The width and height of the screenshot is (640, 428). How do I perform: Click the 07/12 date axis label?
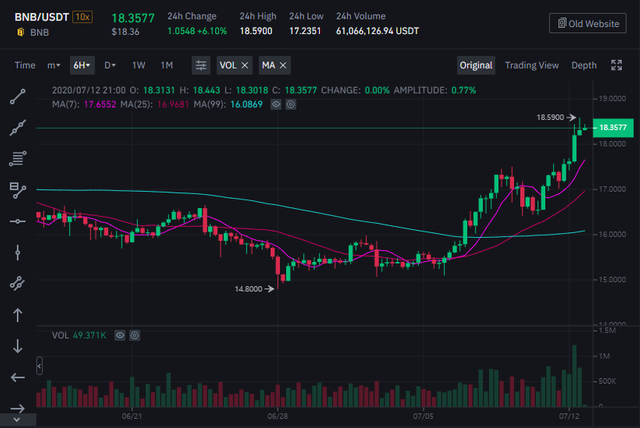569,416
